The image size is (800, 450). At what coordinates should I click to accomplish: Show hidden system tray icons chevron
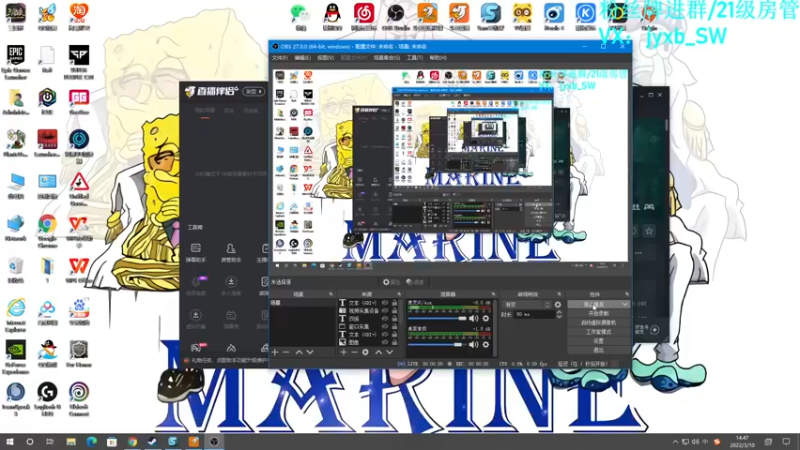(x=675, y=442)
